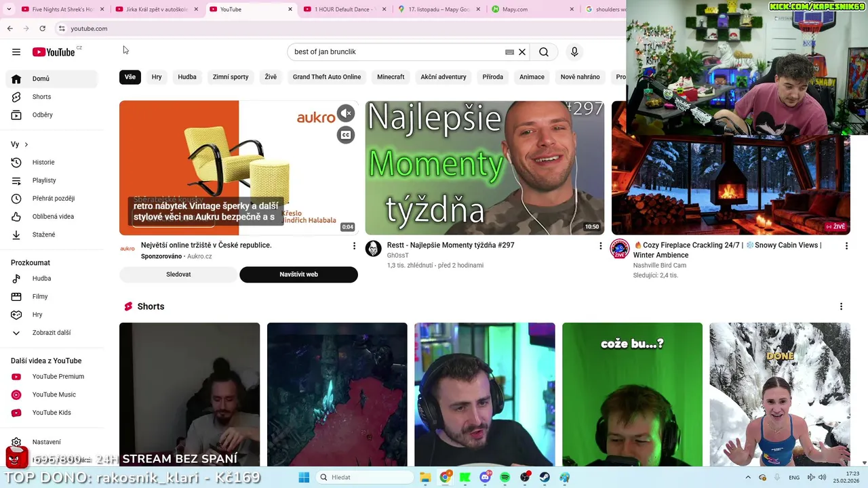
Task: Open Přehrát později in sidebar
Action: coord(52,199)
